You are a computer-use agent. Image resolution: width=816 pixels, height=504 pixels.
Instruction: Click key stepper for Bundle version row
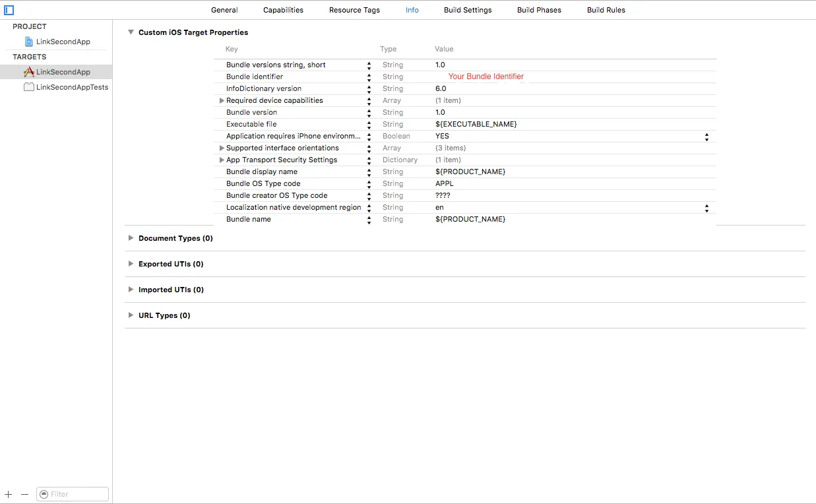click(x=369, y=113)
